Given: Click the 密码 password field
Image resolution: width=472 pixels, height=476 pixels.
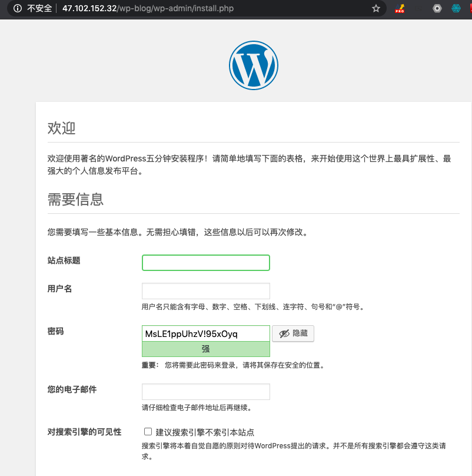Looking at the screenshot, I should tap(205, 333).
